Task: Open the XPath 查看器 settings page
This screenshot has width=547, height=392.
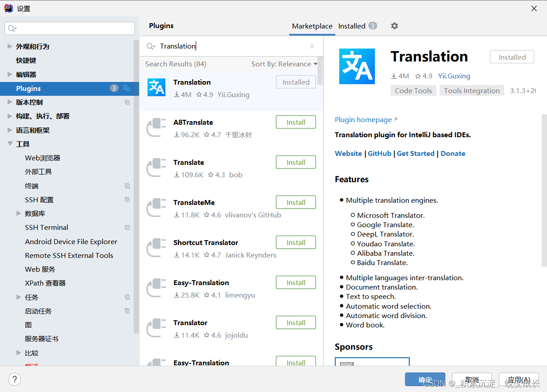Action: [x=45, y=283]
